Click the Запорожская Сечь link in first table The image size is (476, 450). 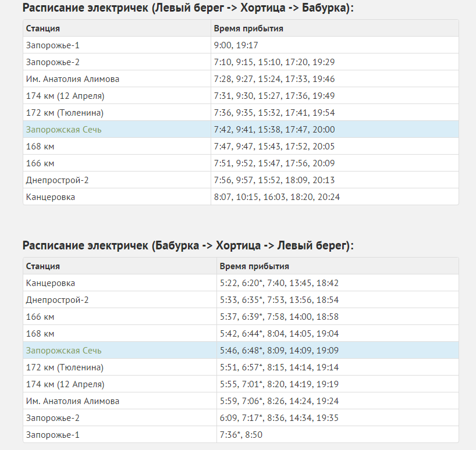64,130
